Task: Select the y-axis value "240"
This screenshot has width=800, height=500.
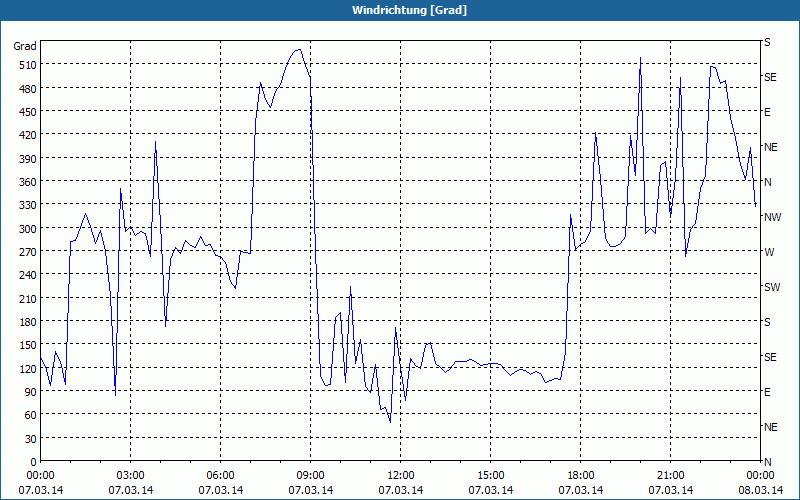Action: (x=28, y=276)
